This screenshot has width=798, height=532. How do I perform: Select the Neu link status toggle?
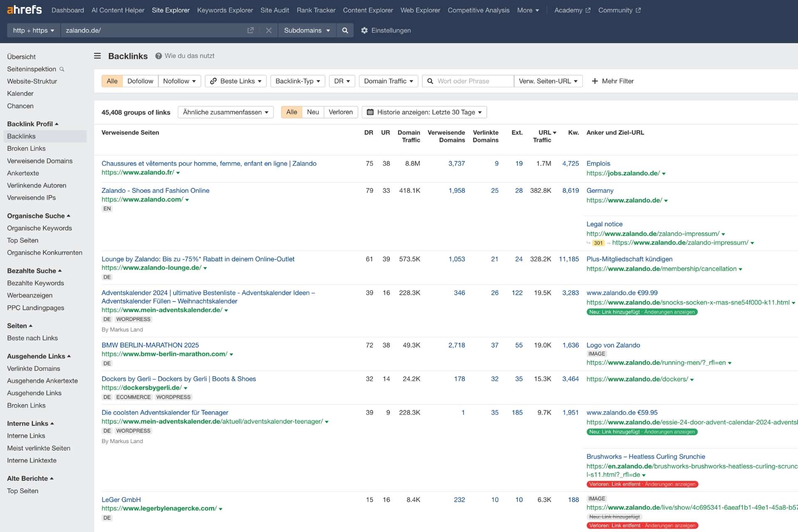click(x=313, y=112)
